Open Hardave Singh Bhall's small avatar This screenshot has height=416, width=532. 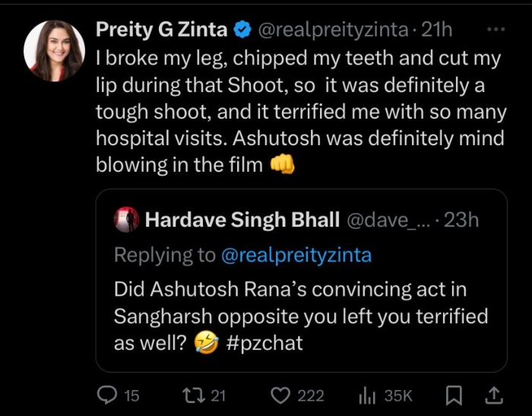click(126, 220)
